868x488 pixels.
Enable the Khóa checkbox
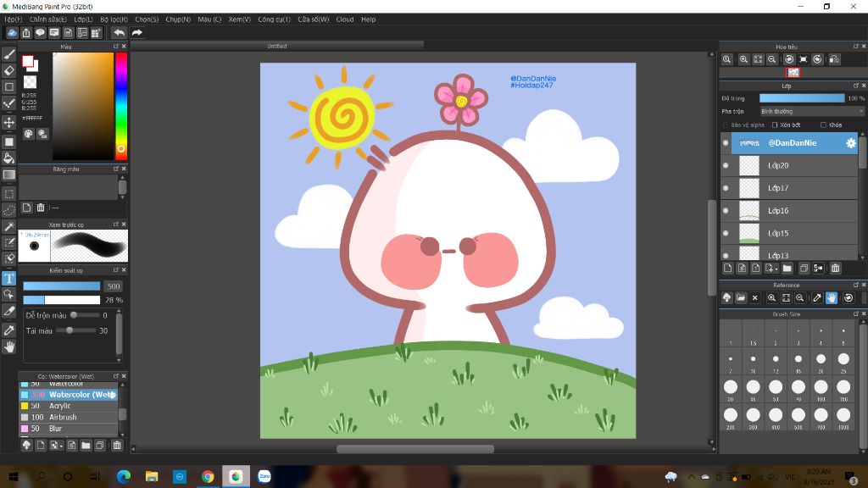pyautogui.click(x=823, y=125)
